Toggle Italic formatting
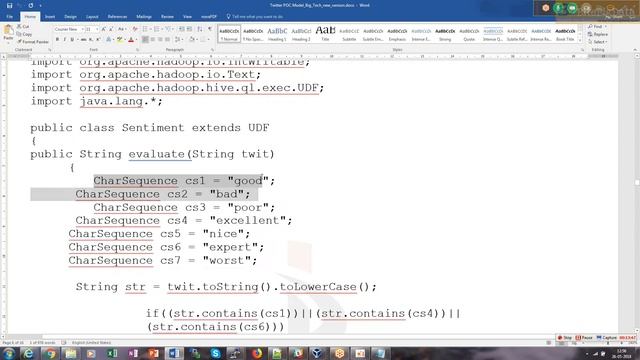 [64, 40]
